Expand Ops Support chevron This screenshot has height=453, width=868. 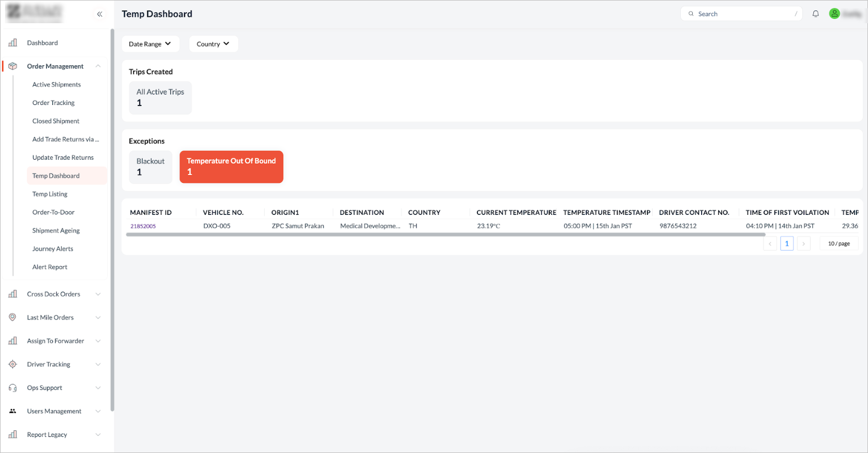pos(98,388)
